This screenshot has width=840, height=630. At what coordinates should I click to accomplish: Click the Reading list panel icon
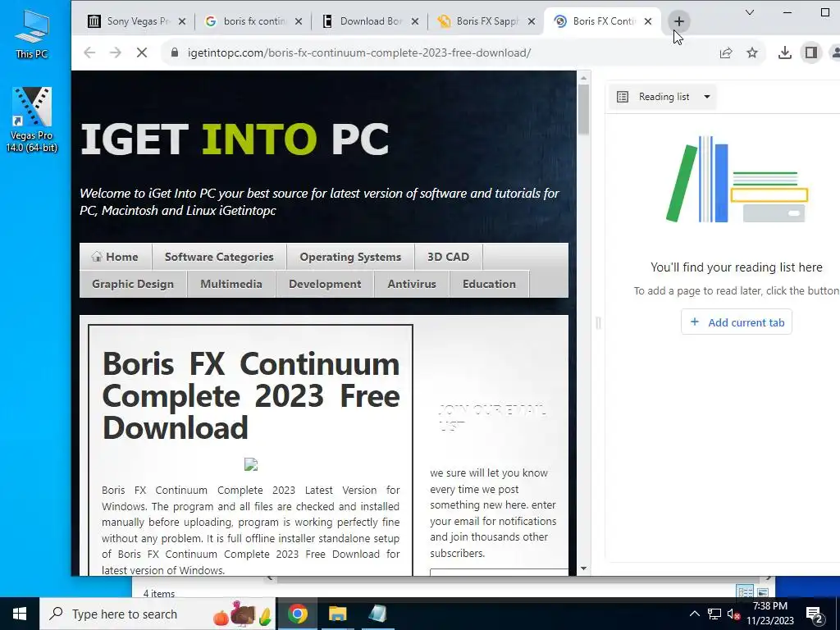(x=623, y=97)
